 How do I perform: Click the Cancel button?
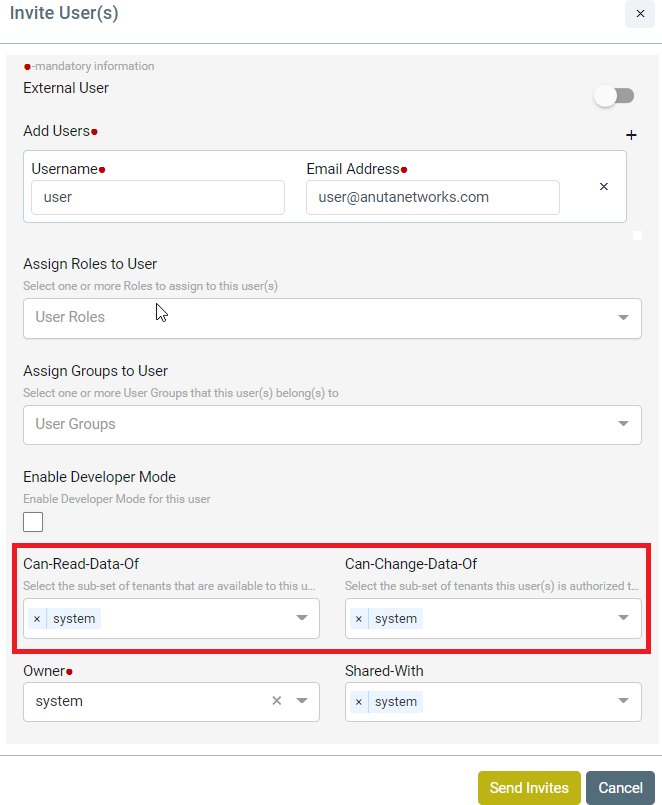(620, 788)
